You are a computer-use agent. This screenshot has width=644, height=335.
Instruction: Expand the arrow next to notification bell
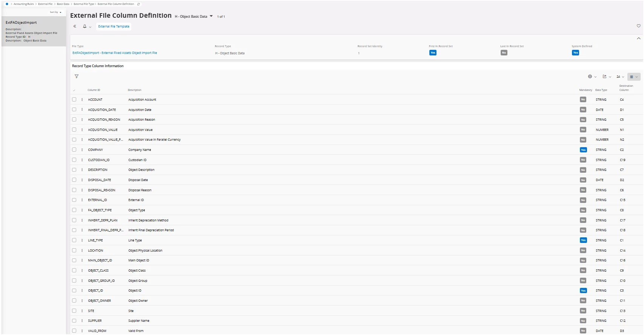[x=90, y=27]
